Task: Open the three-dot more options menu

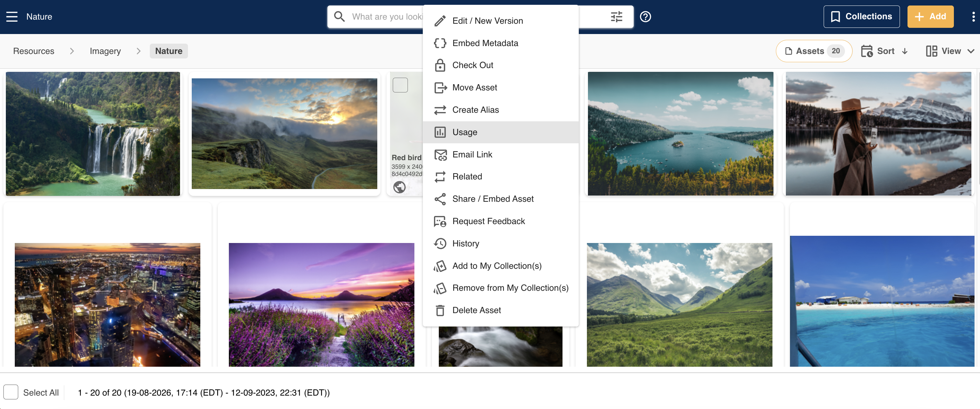Action: 973,16
